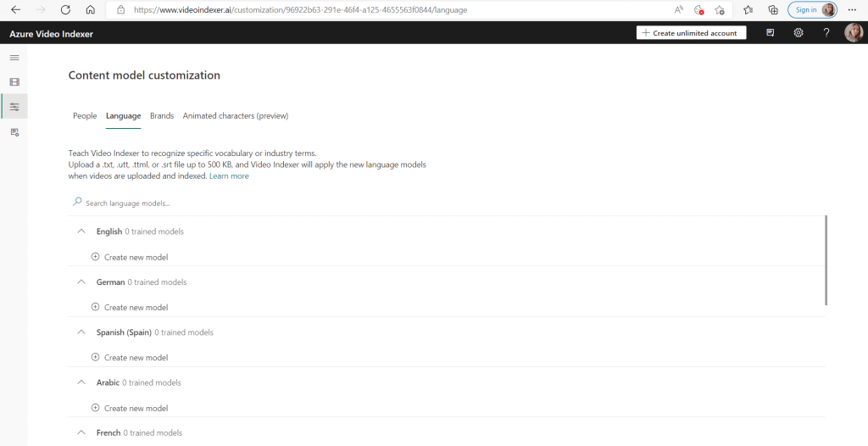
Task: Switch to the People tab
Action: pos(85,116)
